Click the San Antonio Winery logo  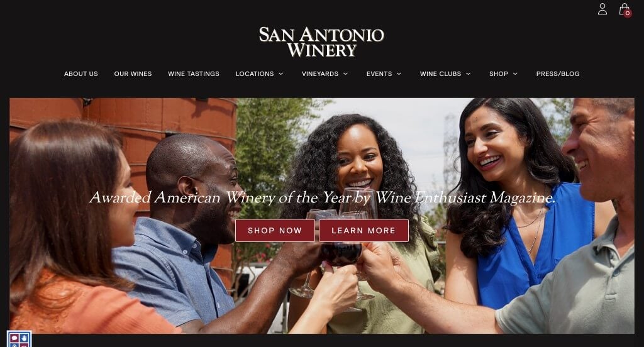pyautogui.click(x=321, y=42)
